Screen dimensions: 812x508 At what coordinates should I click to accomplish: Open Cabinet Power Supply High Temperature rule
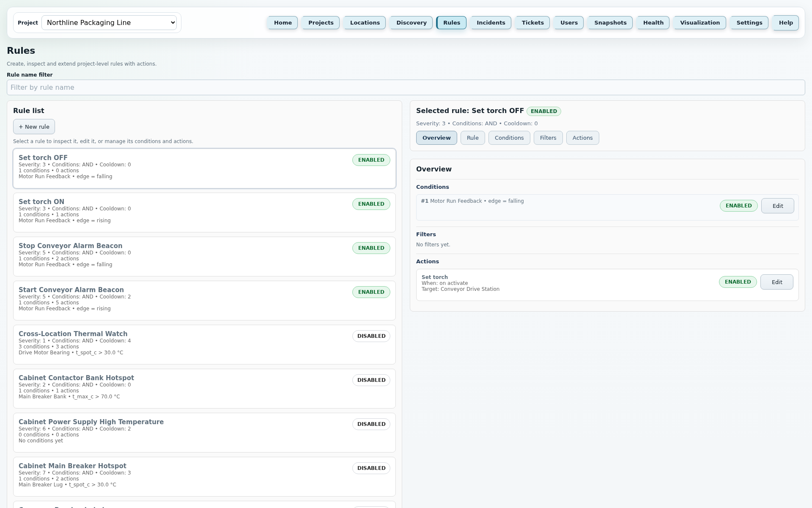[x=204, y=433]
